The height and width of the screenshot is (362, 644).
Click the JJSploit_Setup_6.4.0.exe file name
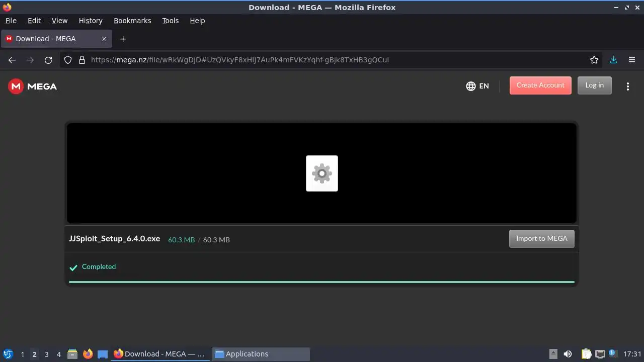pyautogui.click(x=114, y=239)
